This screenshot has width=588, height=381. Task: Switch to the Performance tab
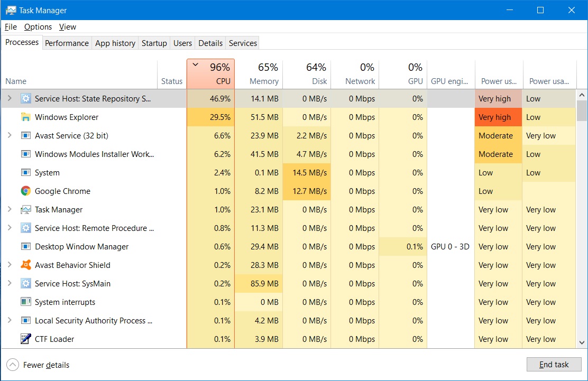(x=67, y=43)
